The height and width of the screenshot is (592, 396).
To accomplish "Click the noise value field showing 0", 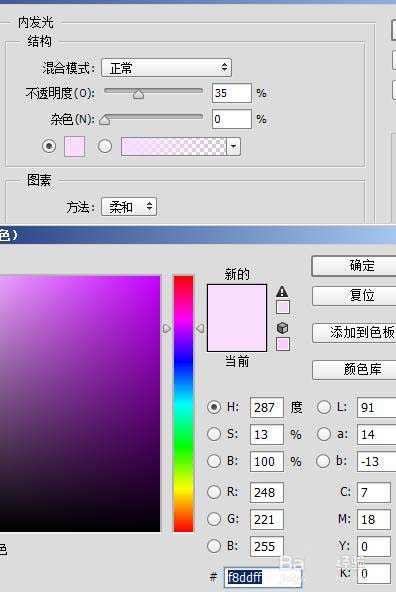I will tap(232, 119).
